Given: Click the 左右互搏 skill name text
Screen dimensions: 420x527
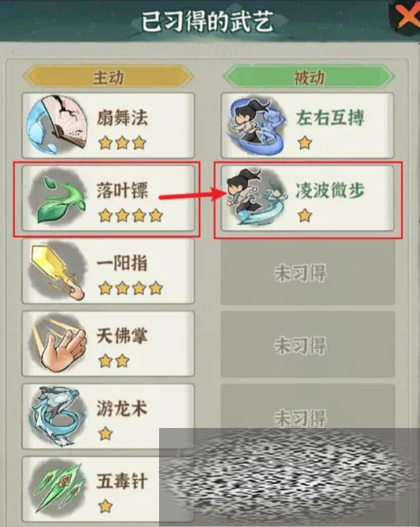Looking at the screenshot, I should pos(330,118).
